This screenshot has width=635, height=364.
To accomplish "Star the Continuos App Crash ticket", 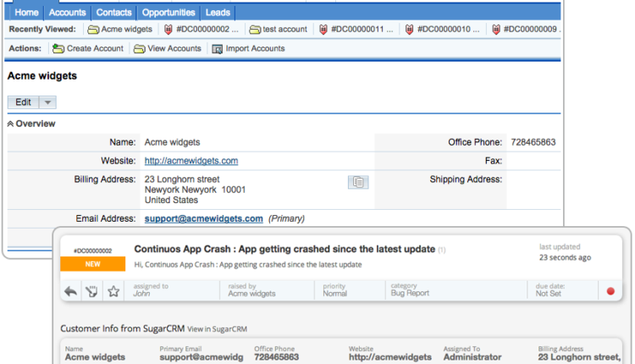I will pyautogui.click(x=113, y=291).
